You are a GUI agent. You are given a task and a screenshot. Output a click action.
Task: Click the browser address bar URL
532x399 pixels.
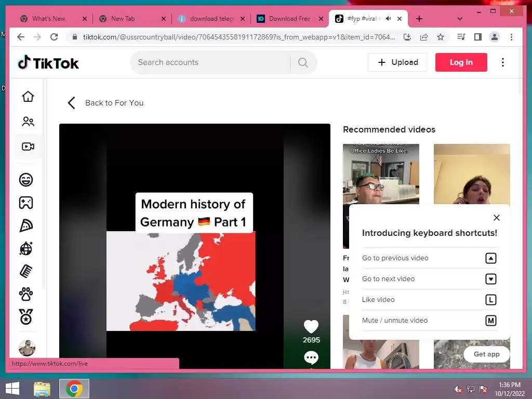(239, 37)
